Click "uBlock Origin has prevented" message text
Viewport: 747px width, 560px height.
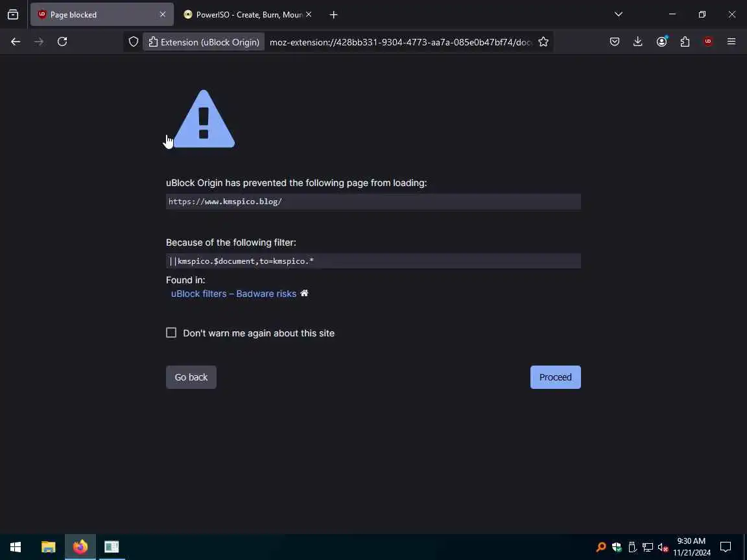pos(296,183)
